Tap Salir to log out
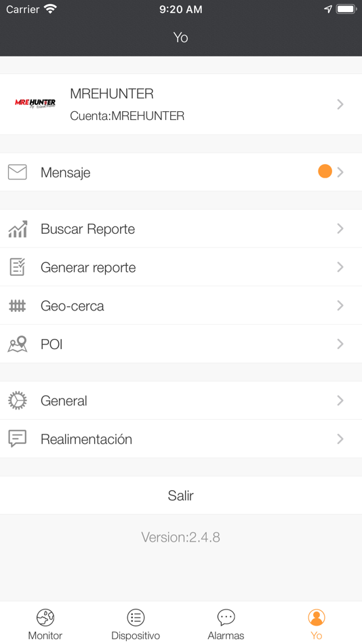 pos(181,496)
